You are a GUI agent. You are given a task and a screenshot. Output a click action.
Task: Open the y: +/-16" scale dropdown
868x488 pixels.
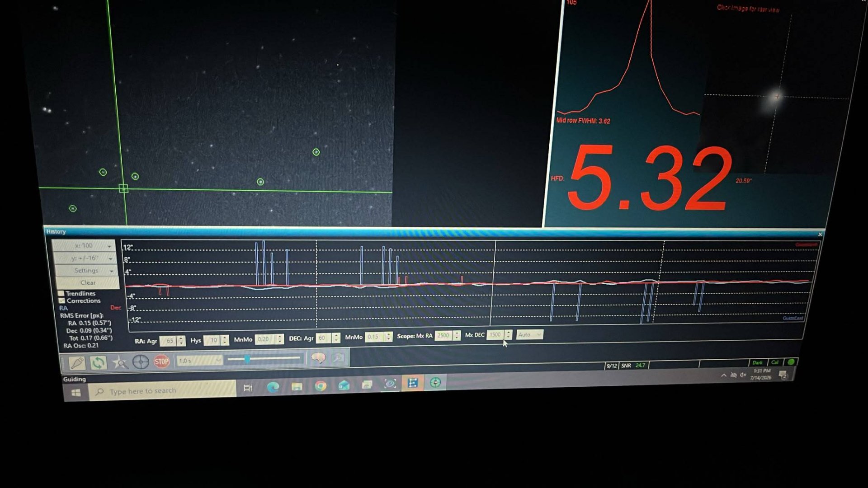[85, 258]
